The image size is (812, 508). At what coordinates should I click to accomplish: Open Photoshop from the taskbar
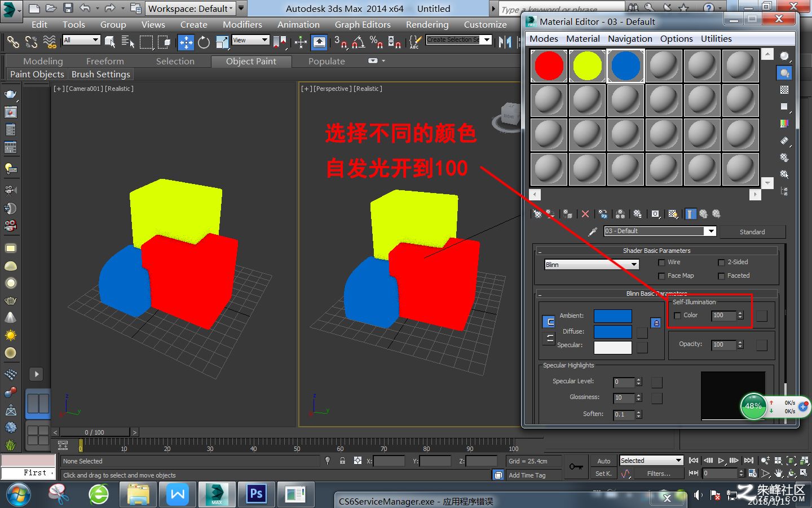[x=256, y=494]
